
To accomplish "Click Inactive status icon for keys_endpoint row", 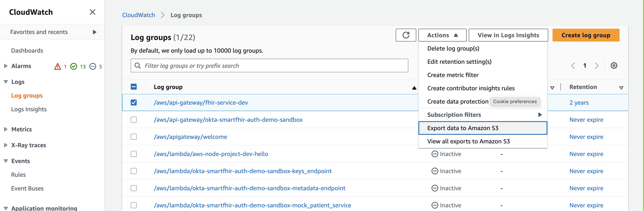I will [435, 171].
